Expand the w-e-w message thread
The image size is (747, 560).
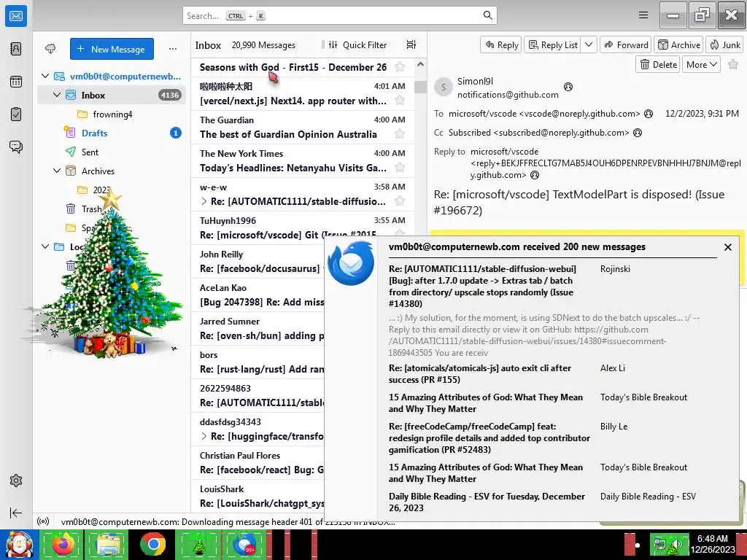(204, 201)
